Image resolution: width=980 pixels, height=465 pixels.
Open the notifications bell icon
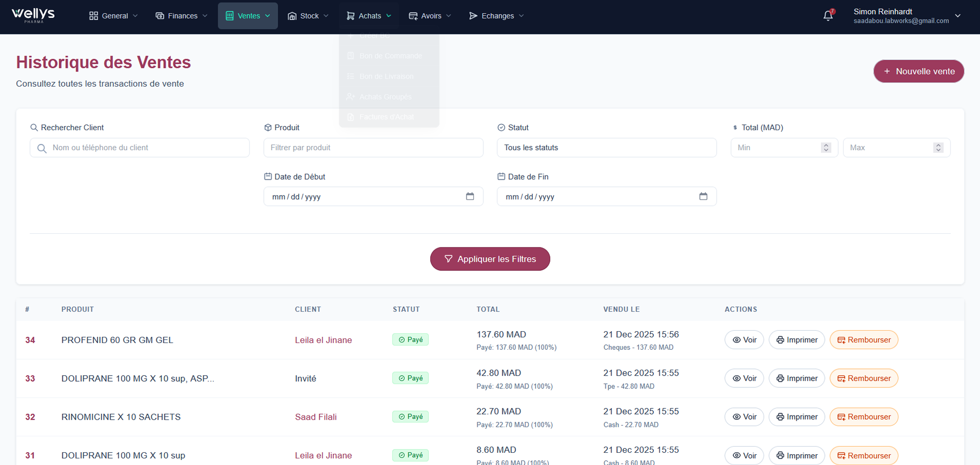[828, 16]
